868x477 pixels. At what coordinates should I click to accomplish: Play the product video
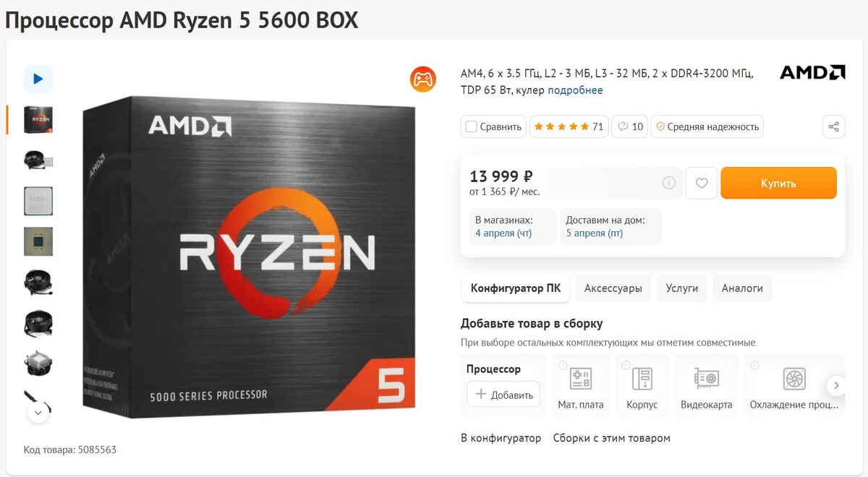38,79
